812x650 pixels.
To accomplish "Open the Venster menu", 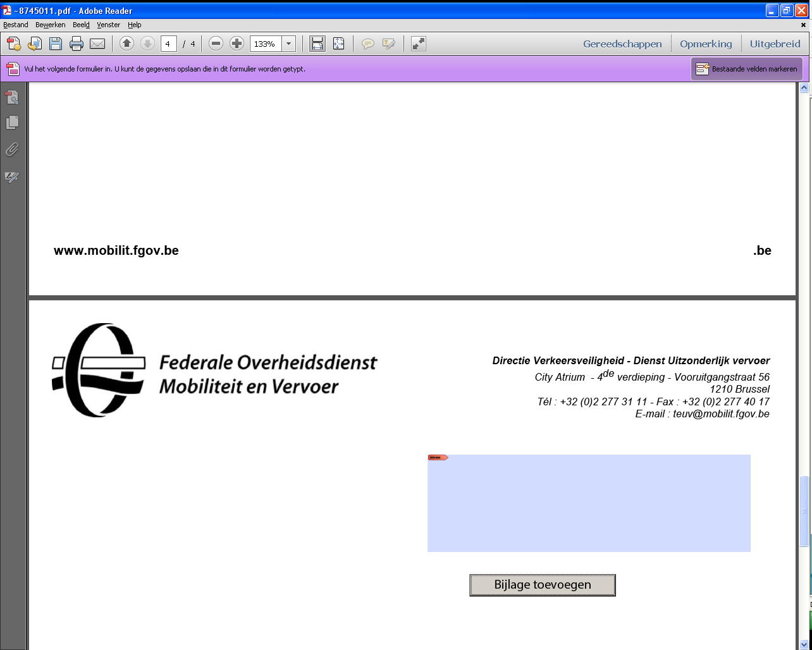I will [108, 25].
